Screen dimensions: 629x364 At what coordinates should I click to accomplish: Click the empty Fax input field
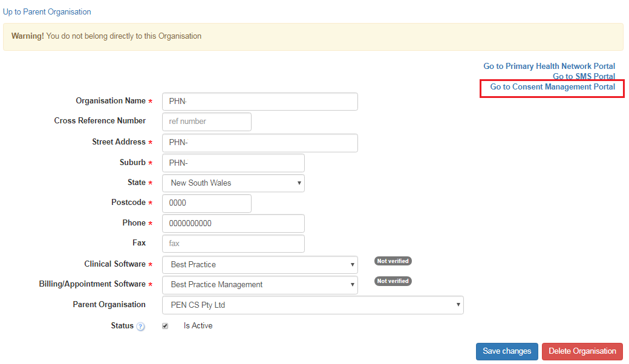233,243
